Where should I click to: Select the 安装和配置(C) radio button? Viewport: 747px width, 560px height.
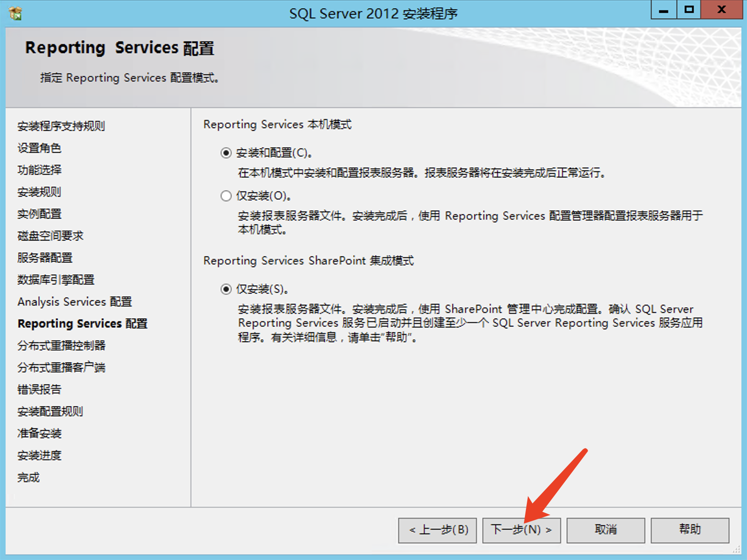pyautogui.click(x=226, y=153)
